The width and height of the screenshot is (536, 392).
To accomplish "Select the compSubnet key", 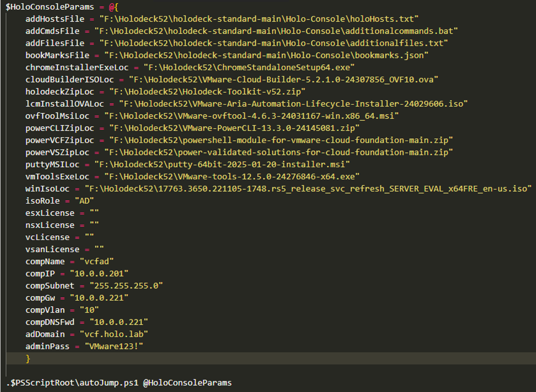I will pyautogui.click(x=50, y=285).
